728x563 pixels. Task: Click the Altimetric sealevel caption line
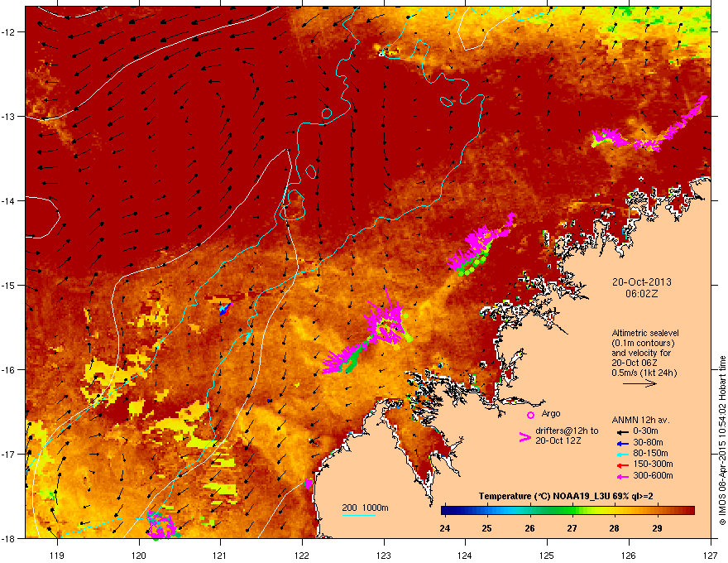pyautogui.click(x=645, y=333)
